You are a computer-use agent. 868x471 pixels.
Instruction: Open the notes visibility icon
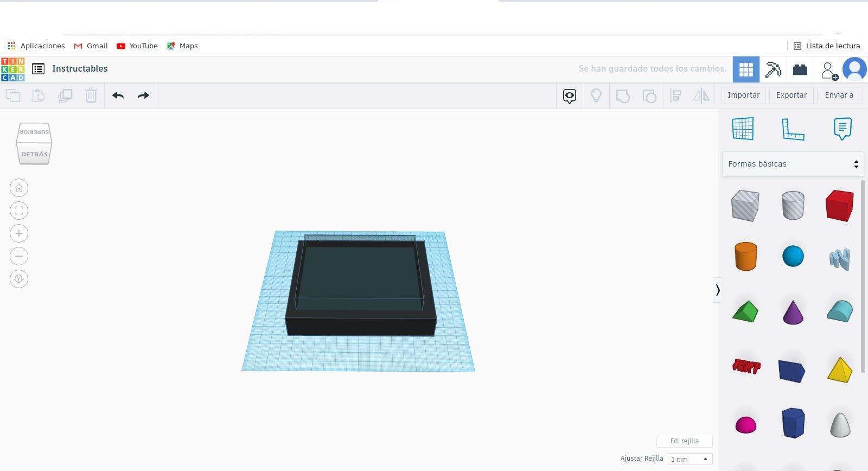pos(569,96)
